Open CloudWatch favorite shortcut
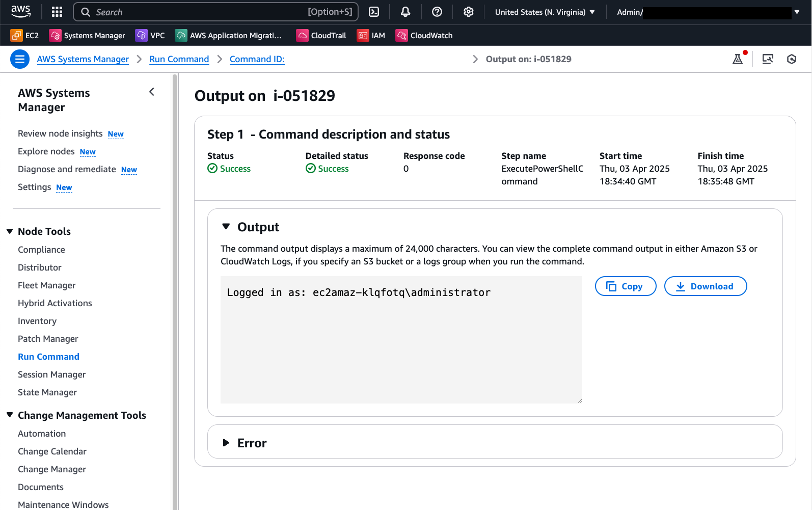This screenshot has height=510, width=812. [x=424, y=35]
